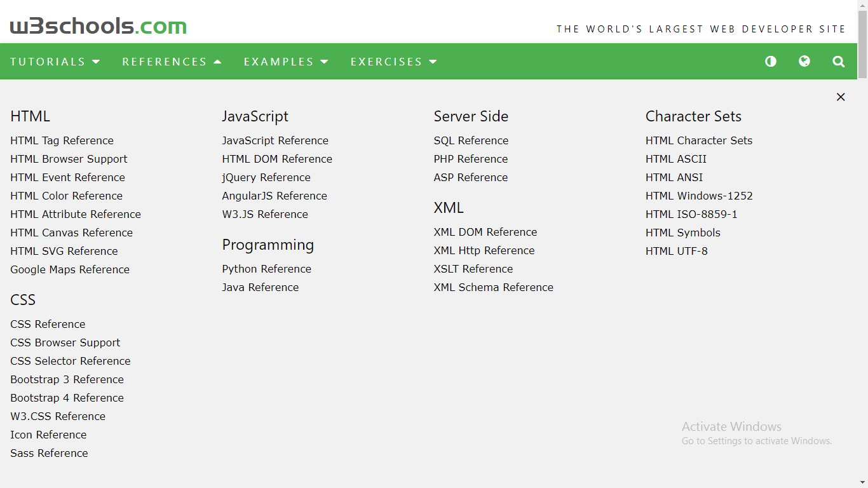This screenshot has height=488, width=868.
Task: Toggle the dark theme contrast icon
Action: tap(771, 62)
